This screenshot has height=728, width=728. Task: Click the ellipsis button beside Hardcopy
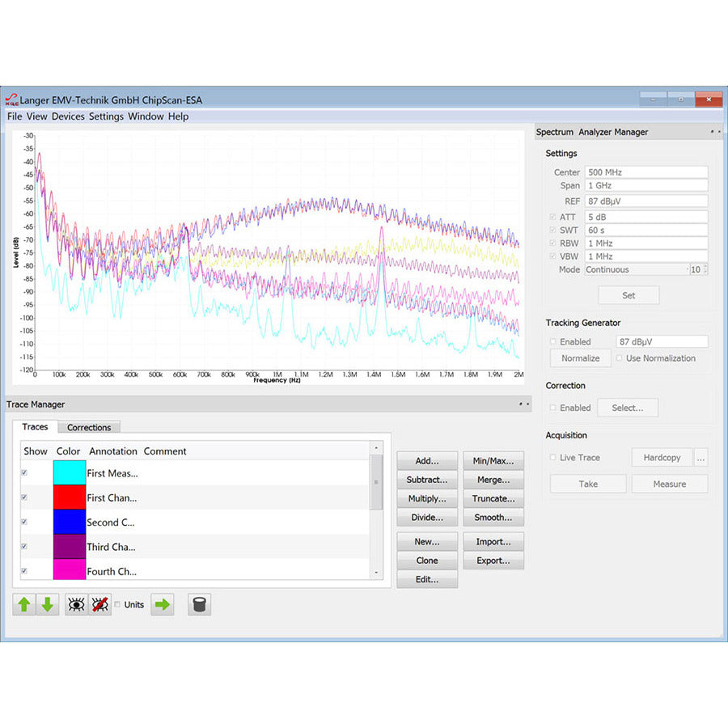700,458
